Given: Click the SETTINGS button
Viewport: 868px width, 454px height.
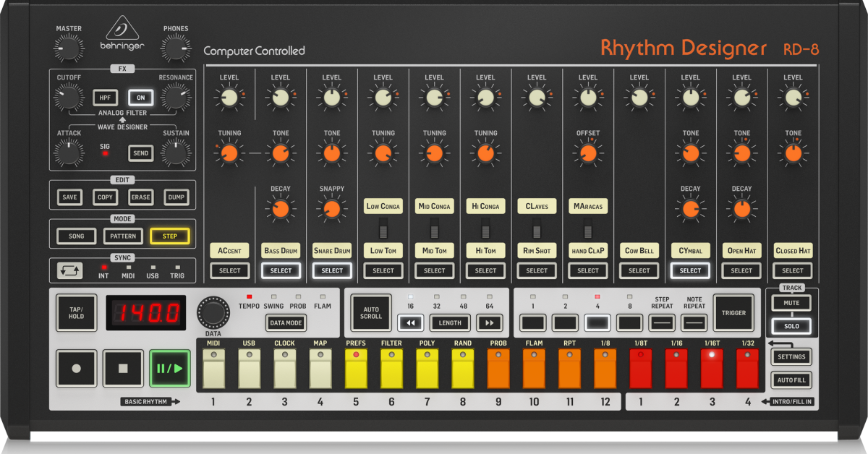Looking at the screenshot, I should tap(791, 356).
